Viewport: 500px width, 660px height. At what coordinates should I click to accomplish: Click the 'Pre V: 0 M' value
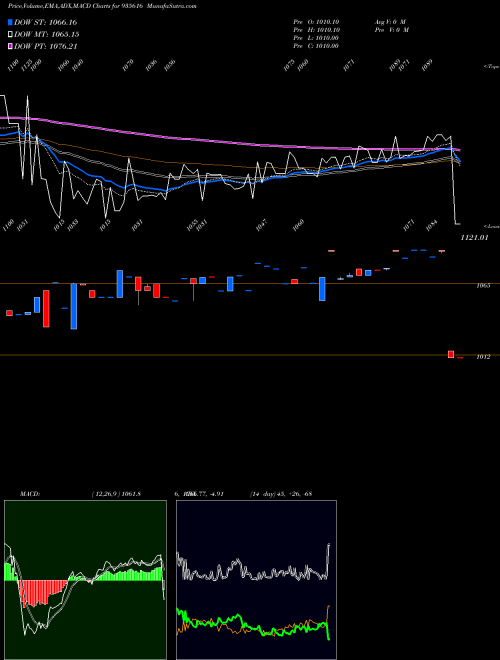(392, 30)
